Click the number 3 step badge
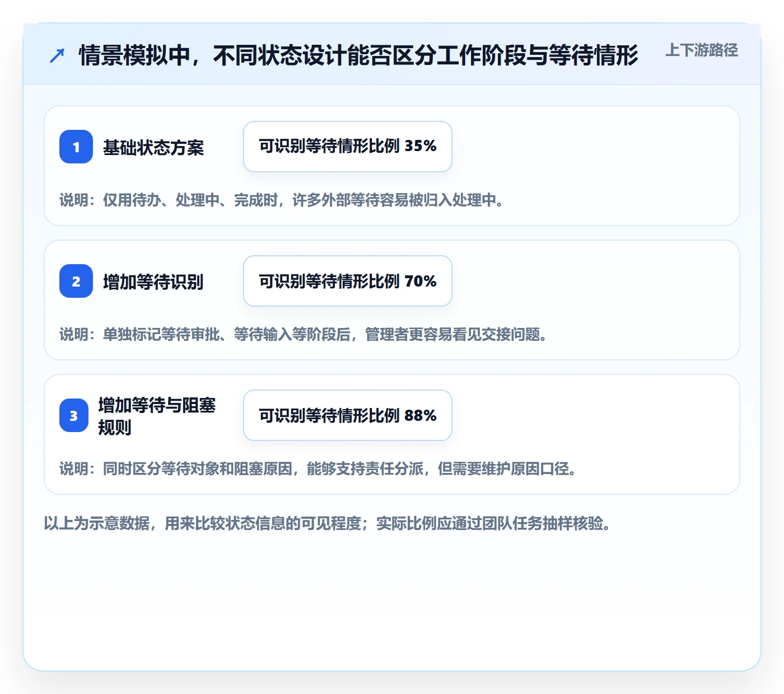 [74, 415]
